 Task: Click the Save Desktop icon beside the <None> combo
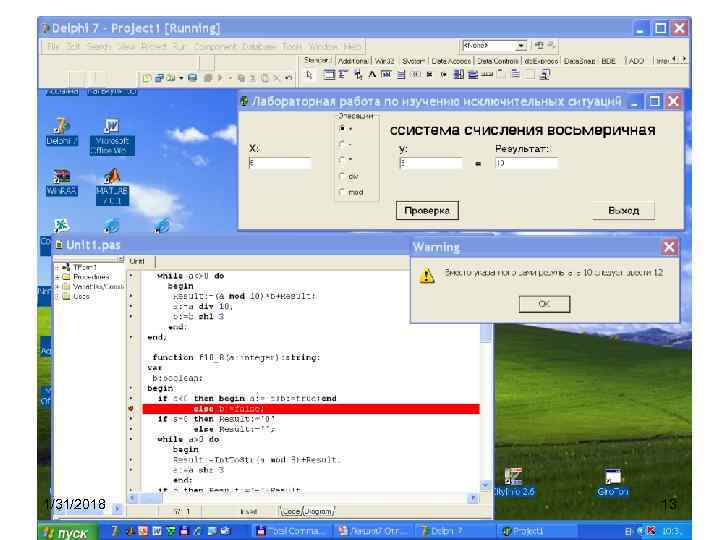coord(539,45)
